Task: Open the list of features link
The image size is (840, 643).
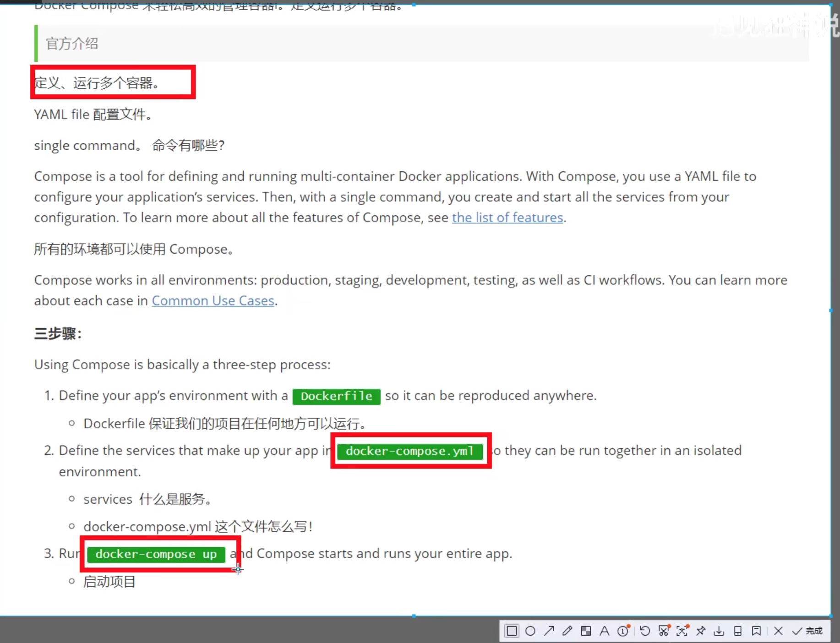Action: [507, 218]
